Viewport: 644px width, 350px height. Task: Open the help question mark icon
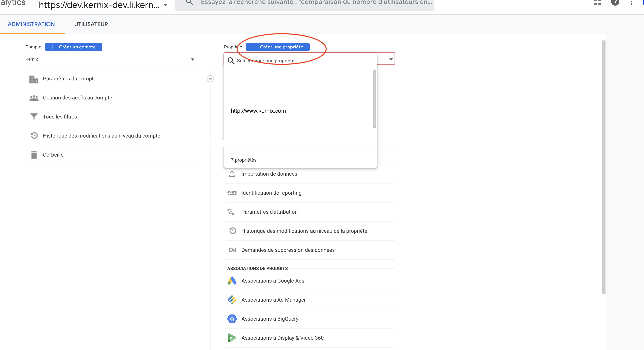615,2
